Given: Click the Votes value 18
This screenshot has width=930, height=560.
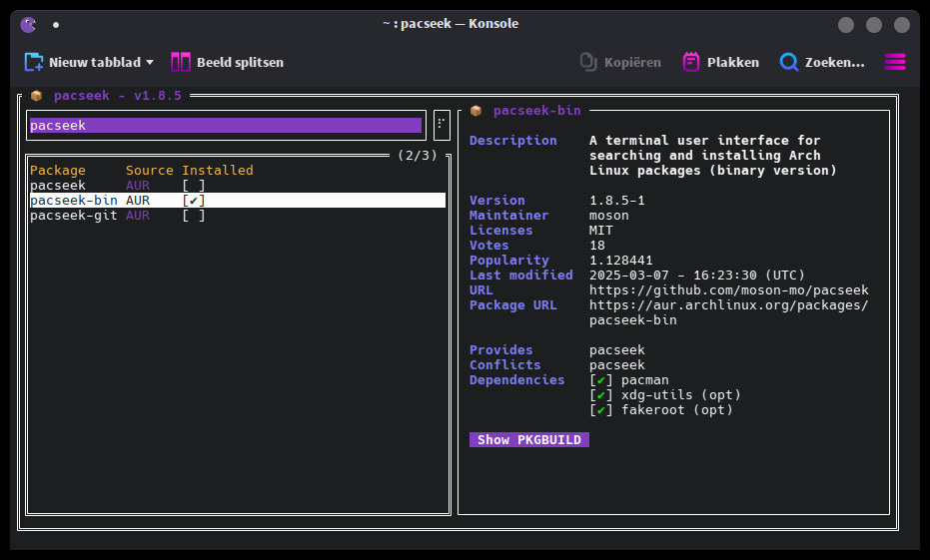Looking at the screenshot, I should (x=597, y=246).
